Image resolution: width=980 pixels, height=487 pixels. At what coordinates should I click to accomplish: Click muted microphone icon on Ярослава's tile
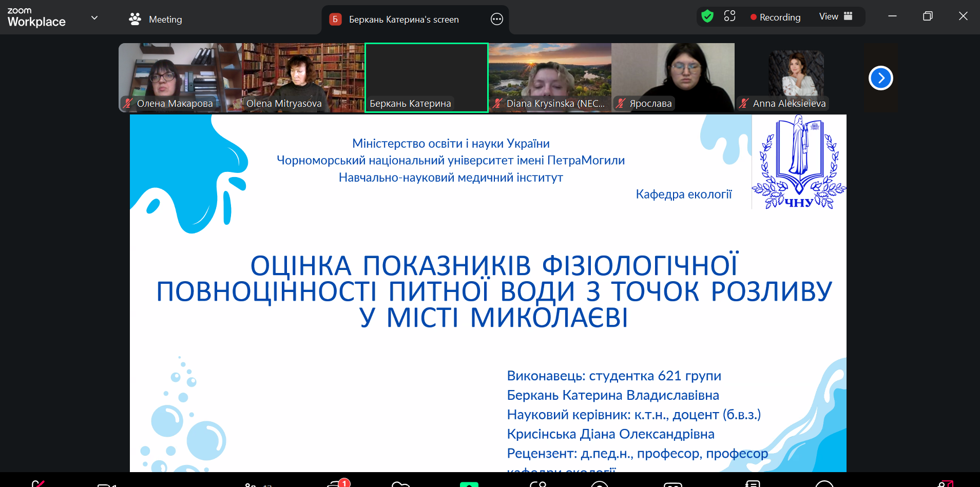click(x=621, y=103)
